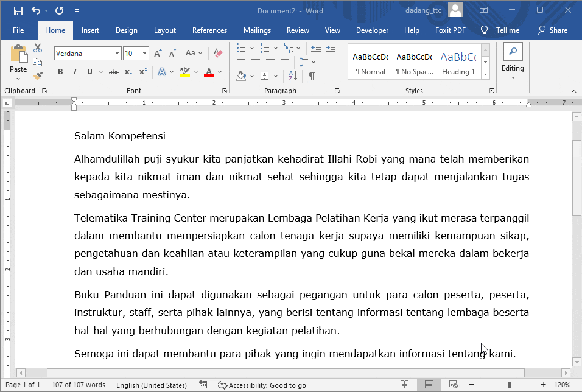Show paragraph marks with the pilcrow icon
The height and width of the screenshot is (392, 582).
(x=311, y=75)
